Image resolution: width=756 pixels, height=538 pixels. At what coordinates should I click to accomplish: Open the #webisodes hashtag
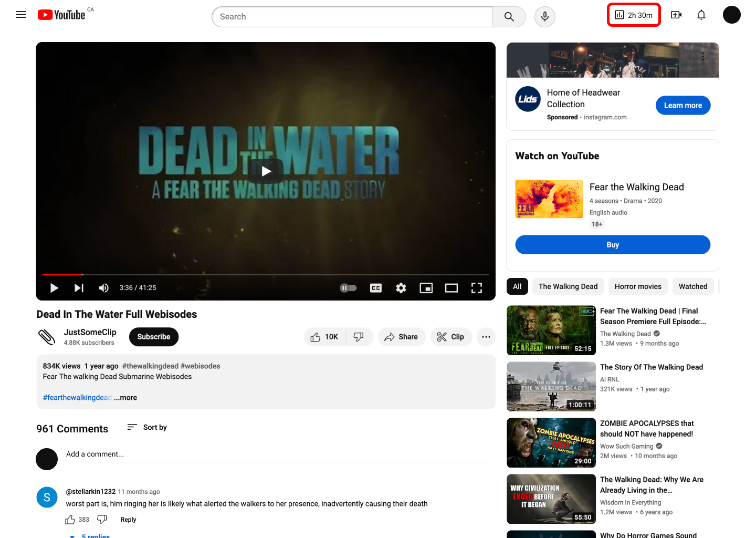tap(201, 366)
